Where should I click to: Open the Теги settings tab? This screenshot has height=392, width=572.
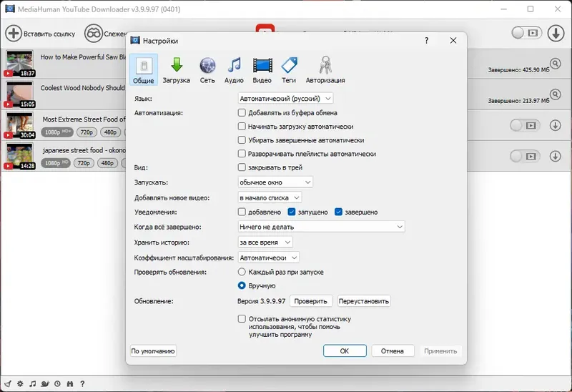(x=289, y=69)
